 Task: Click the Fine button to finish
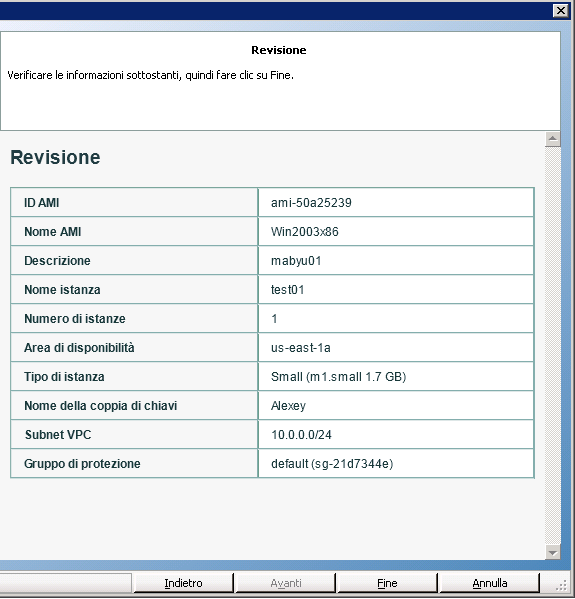[x=387, y=583]
